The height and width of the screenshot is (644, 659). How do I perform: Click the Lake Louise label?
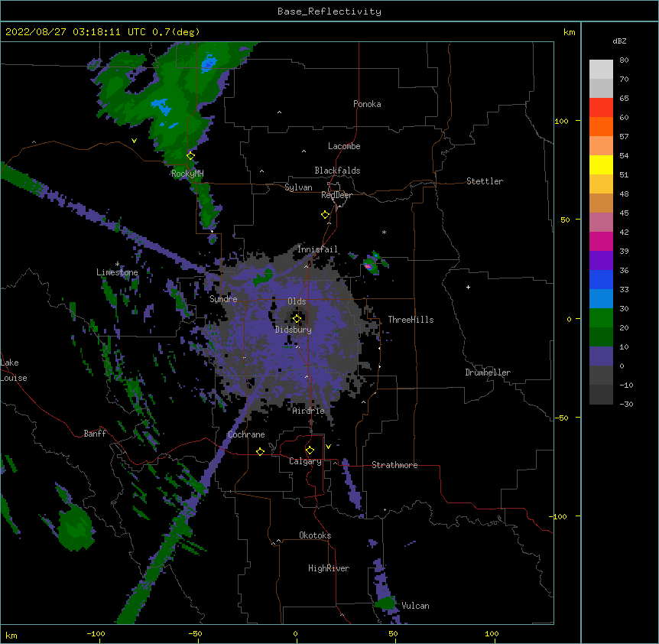[x=14, y=370]
